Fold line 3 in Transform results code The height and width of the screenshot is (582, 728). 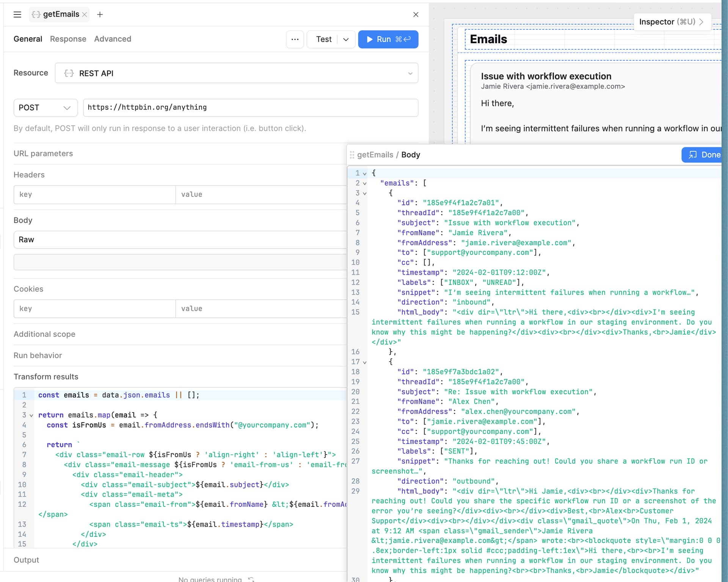click(x=31, y=415)
